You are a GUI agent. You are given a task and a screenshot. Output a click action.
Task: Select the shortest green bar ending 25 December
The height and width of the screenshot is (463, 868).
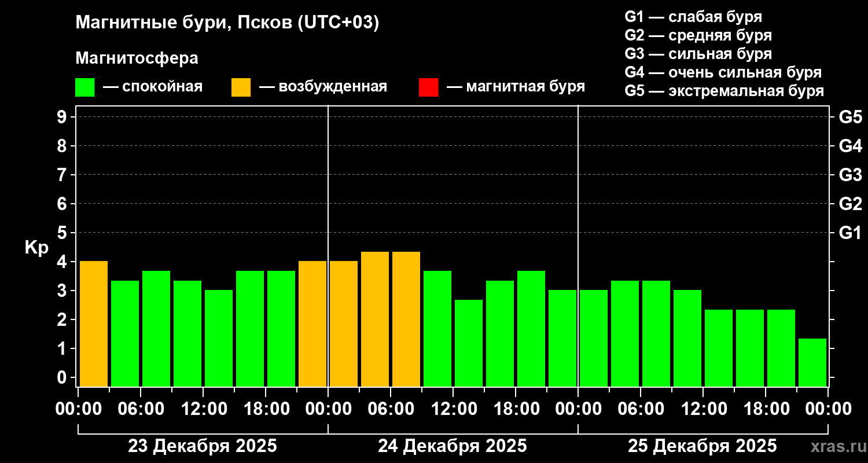point(812,362)
